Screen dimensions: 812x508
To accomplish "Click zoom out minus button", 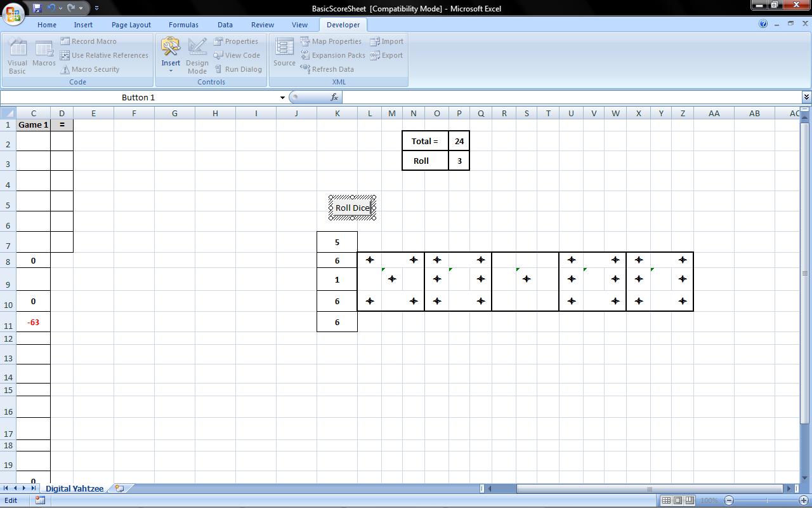I will click(729, 500).
